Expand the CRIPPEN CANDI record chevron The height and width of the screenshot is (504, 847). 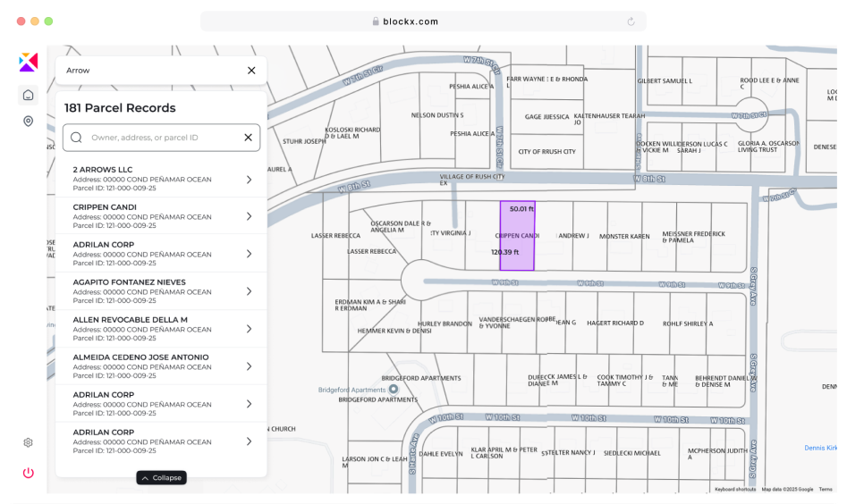249,217
